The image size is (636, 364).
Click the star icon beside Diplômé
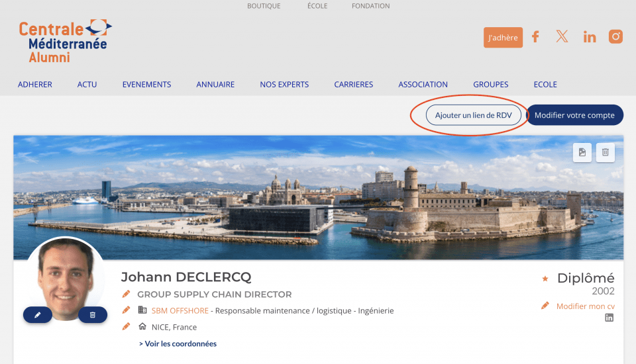pyautogui.click(x=545, y=279)
